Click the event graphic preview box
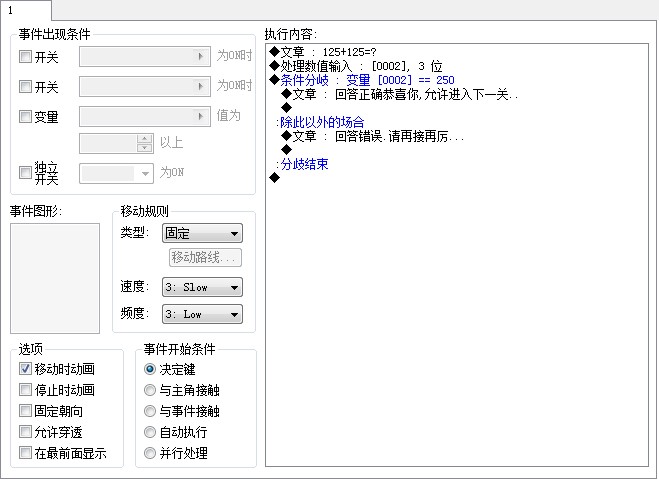The image size is (659, 480). [55, 278]
